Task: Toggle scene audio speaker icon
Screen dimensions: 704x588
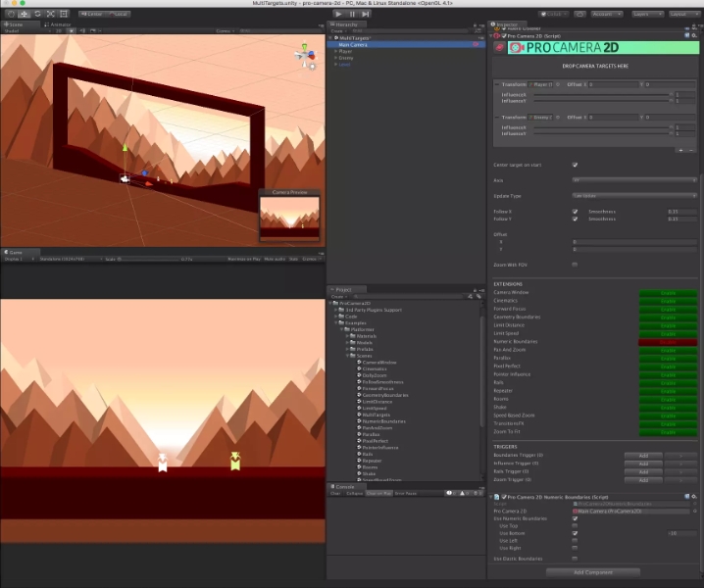Action: click(82, 31)
